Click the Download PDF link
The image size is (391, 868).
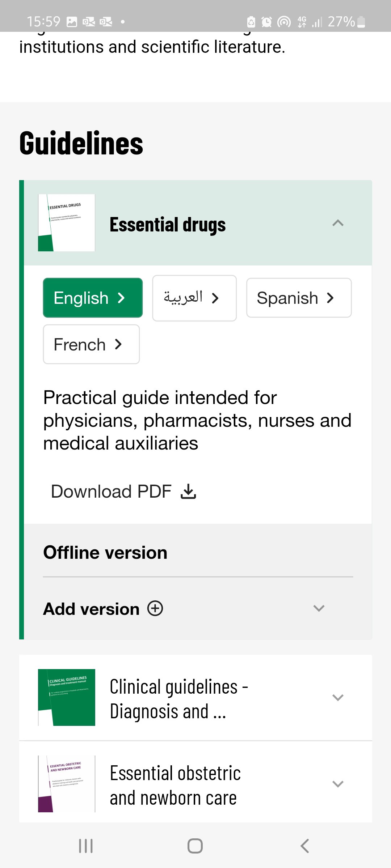[112, 492]
